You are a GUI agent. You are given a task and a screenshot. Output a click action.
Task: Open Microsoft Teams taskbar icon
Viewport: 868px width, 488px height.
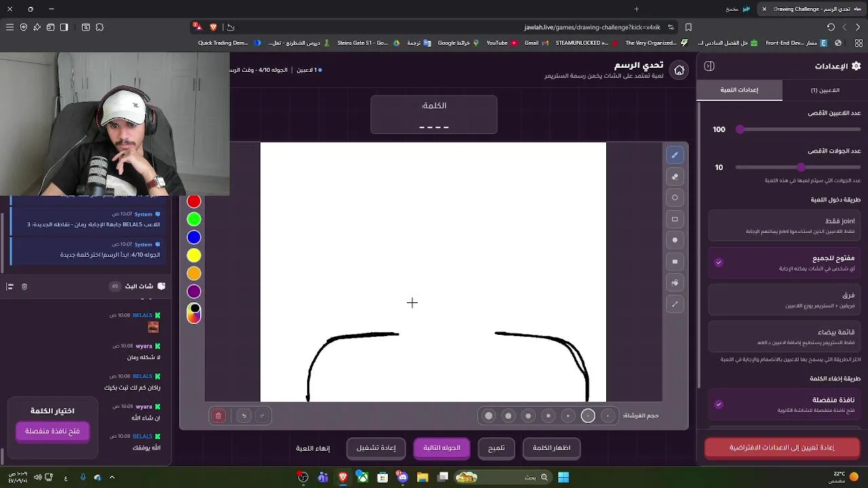click(323, 477)
